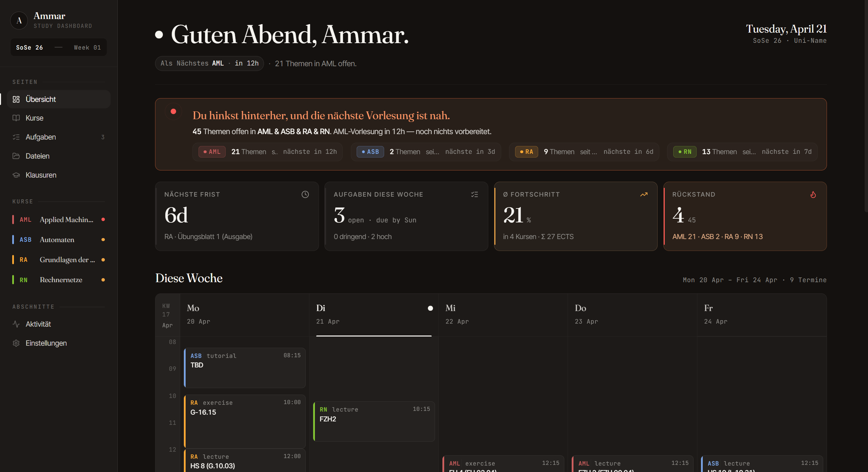The height and width of the screenshot is (472, 868).
Task: Click the Übersicht grid icon in sidebar
Action: tap(16, 99)
